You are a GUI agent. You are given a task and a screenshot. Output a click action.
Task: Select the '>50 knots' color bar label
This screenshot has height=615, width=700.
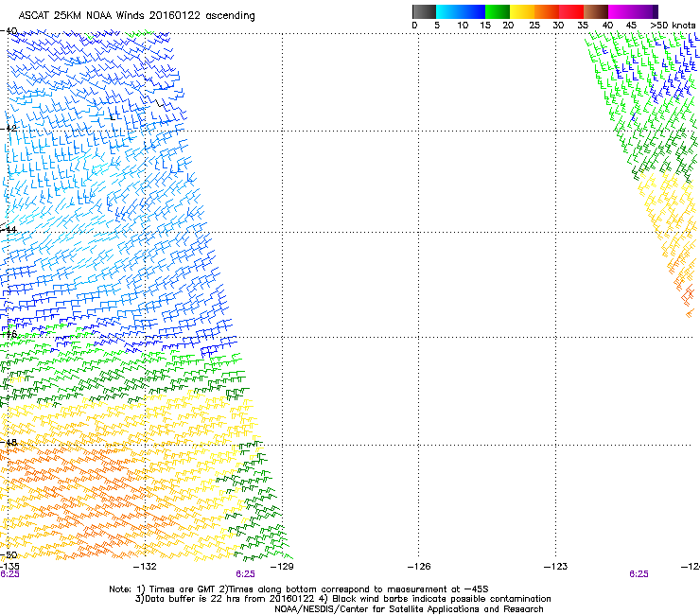[673, 26]
